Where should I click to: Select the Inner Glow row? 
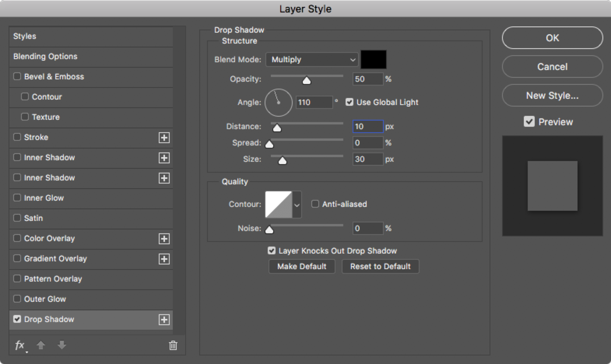(91, 198)
